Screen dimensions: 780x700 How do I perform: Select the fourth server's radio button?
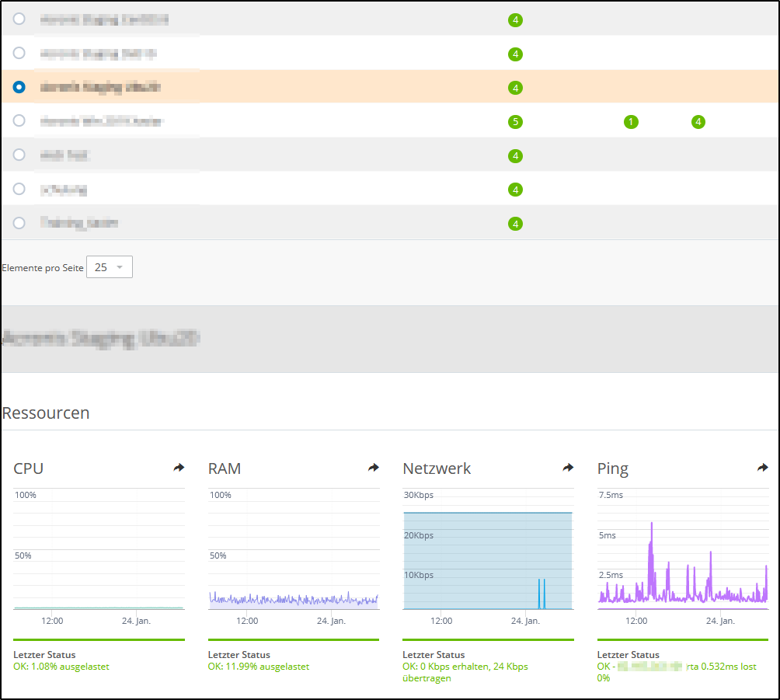pos(18,120)
